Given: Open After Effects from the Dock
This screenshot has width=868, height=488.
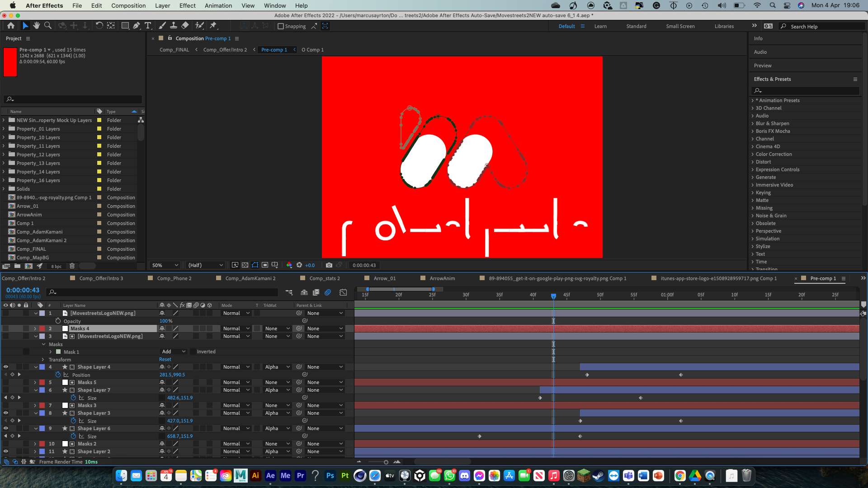Looking at the screenshot, I should [270, 475].
